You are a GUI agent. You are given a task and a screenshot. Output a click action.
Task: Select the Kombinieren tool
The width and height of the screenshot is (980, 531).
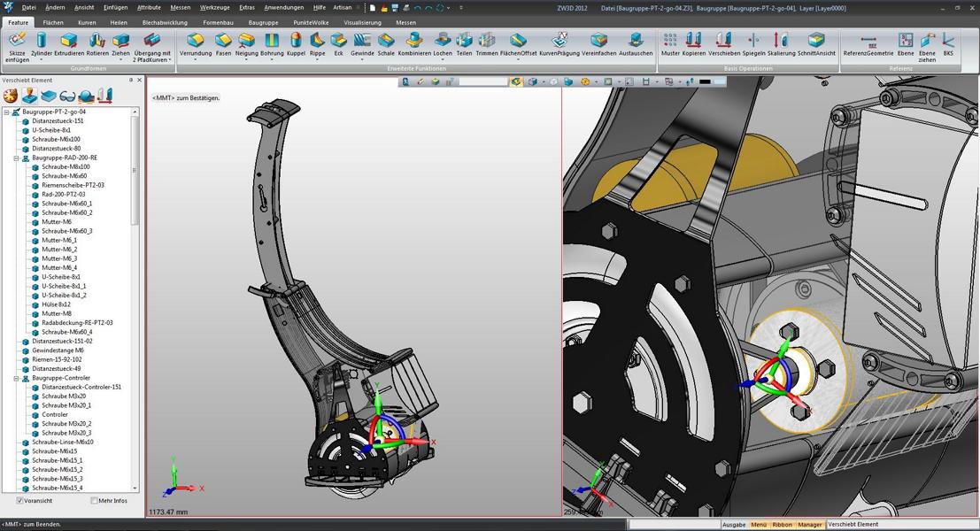[414, 44]
